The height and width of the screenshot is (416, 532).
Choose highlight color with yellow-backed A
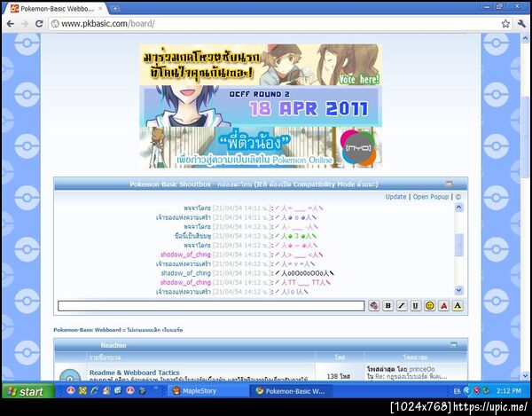click(x=458, y=306)
